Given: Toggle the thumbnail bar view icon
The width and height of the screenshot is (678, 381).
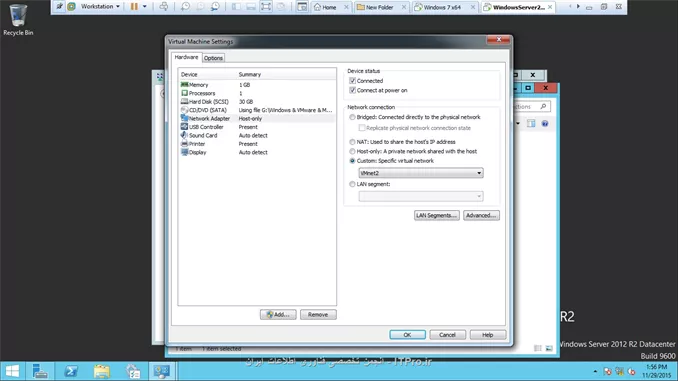Looking at the screenshot, I should (251, 6).
